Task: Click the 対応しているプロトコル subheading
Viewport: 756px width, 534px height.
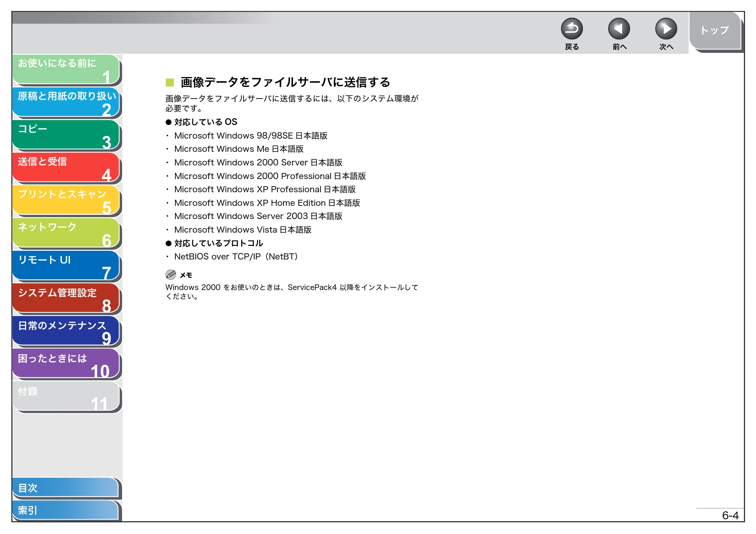Action: point(218,243)
